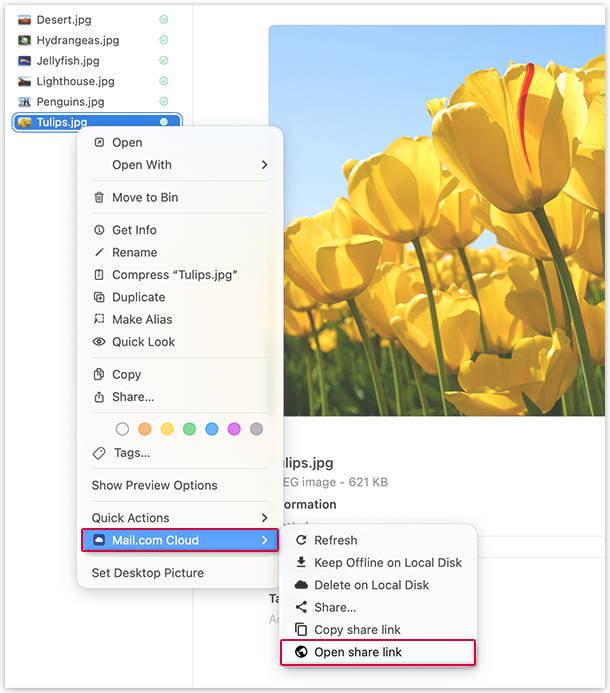Click the Delete on Local Disk cloud icon
The width and height of the screenshot is (610, 693).
point(301,585)
